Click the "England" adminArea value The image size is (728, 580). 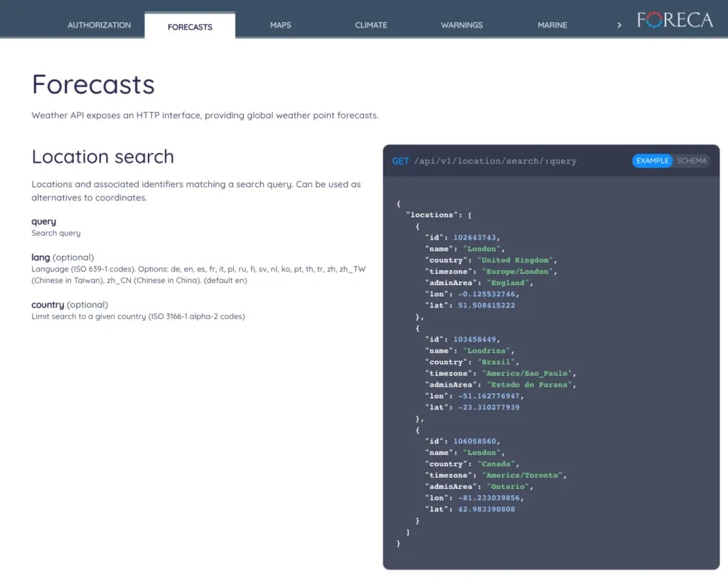pyautogui.click(x=508, y=283)
